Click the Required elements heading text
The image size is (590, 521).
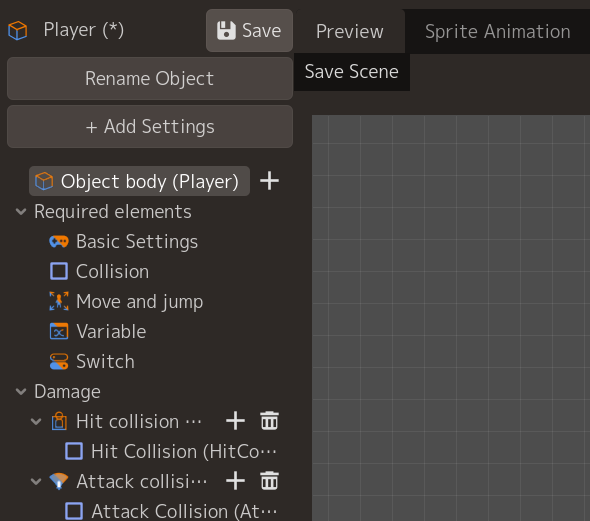113,212
